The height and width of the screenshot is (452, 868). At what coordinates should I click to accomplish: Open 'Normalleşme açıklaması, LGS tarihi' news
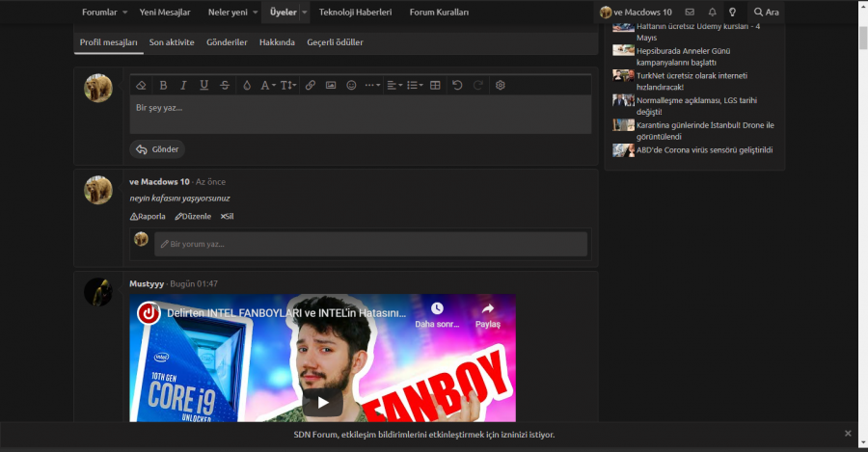click(x=696, y=106)
